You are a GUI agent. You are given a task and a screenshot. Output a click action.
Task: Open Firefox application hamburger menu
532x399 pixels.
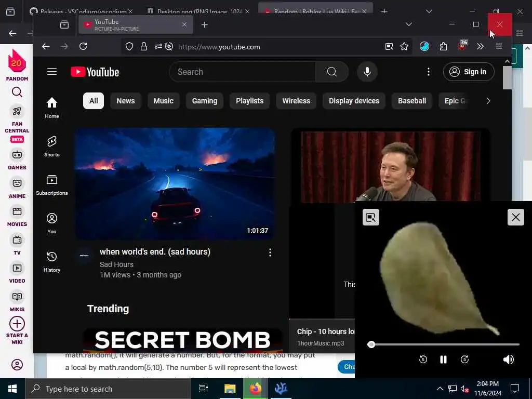499,46
